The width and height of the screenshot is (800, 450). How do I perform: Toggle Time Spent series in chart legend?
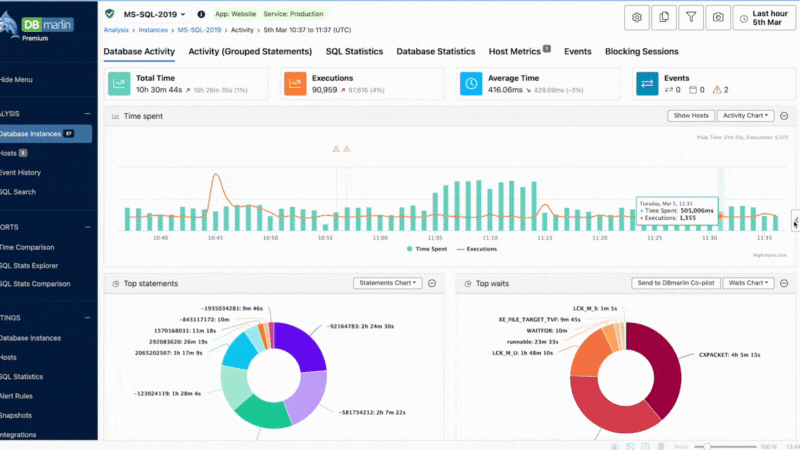(430, 248)
